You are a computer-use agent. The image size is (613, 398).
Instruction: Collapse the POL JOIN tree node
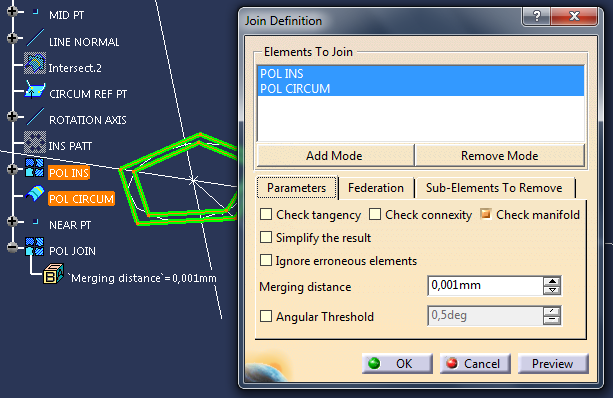12,247
